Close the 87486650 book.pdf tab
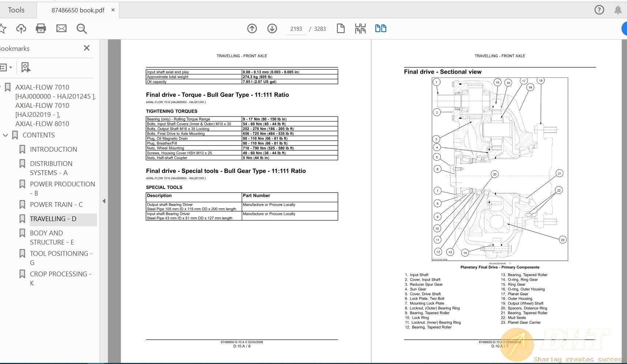Screen dimensions: 627x364 113,10
